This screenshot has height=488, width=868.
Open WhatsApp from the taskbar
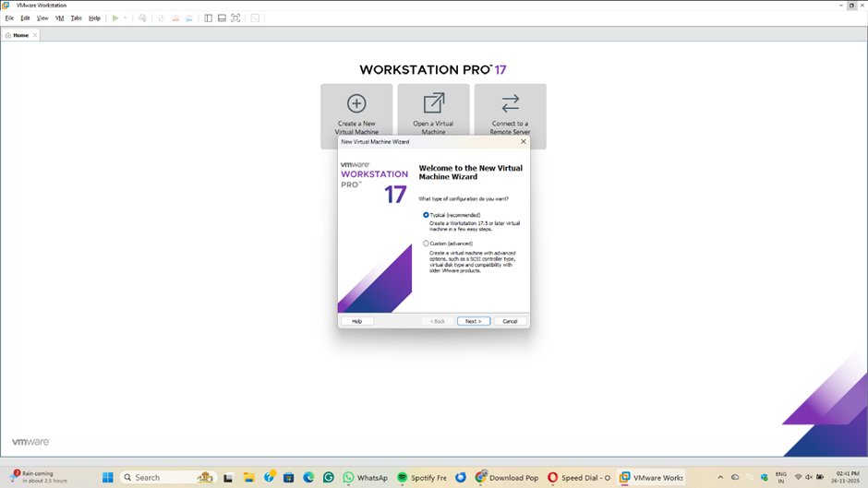(365, 478)
